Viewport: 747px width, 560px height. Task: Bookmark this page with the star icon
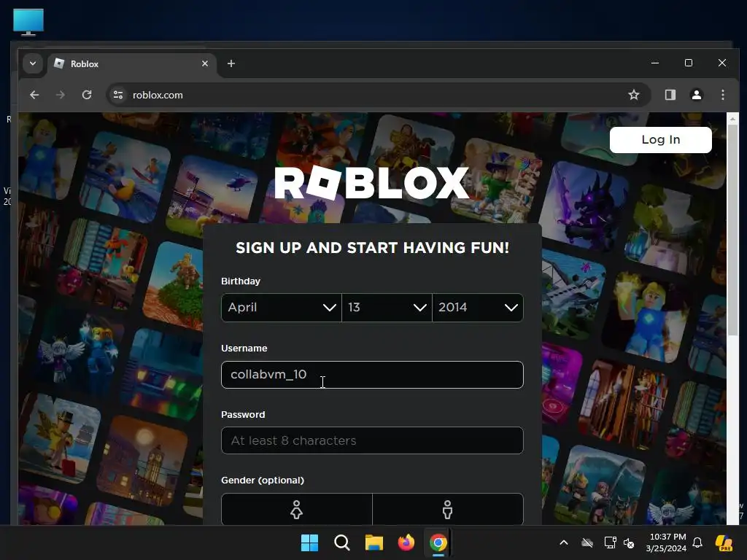point(634,95)
